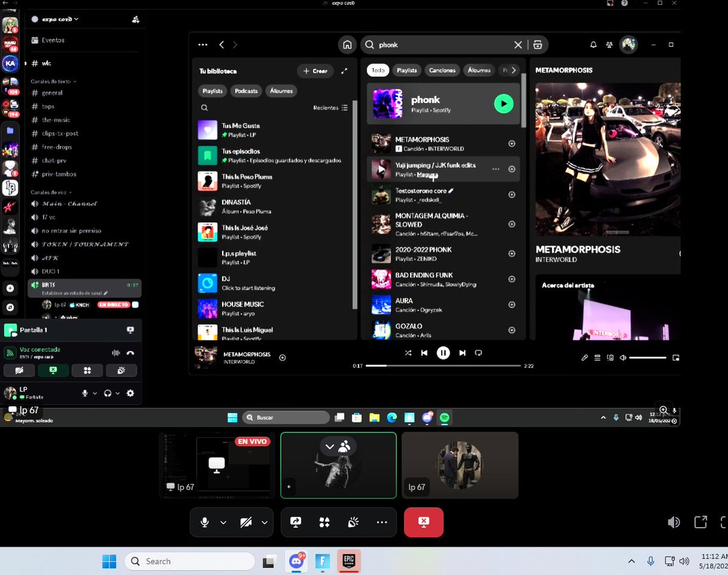Add METAMORPHOSIS search result to library
The image size is (728, 575).
pos(511,144)
